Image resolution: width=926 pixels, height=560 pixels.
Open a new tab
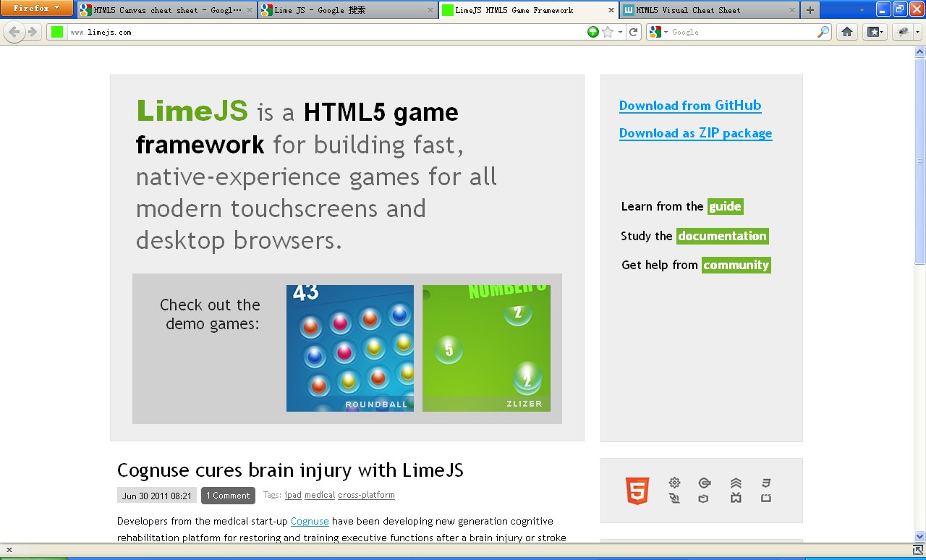pos(810,10)
